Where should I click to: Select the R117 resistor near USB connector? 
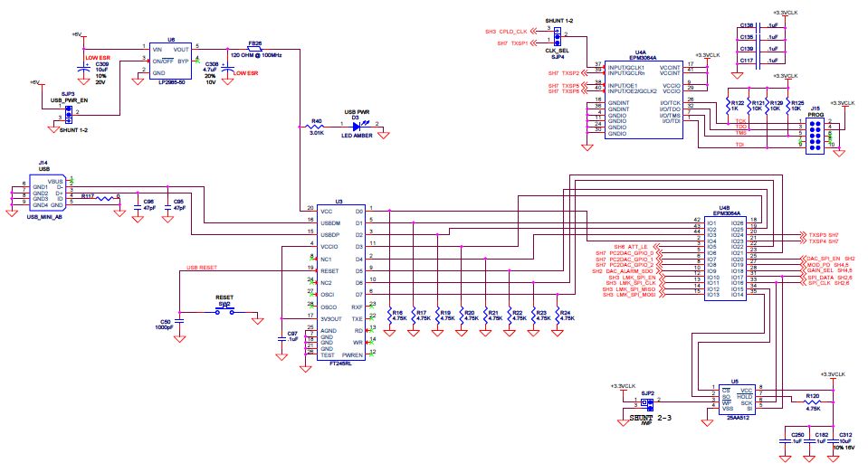pyautogui.click(x=107, y=197)
